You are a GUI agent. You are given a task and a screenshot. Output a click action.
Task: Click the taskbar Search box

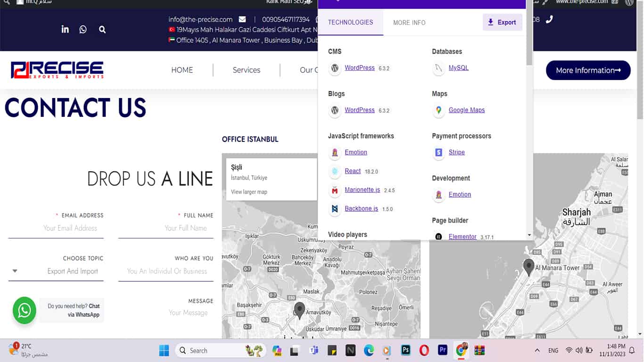(x=221, y=350)
